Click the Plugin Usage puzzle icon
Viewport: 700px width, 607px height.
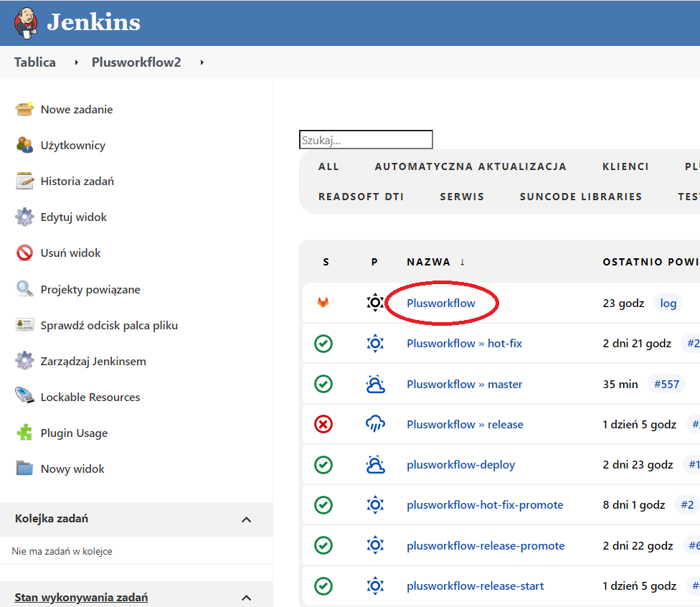(24, 433)
